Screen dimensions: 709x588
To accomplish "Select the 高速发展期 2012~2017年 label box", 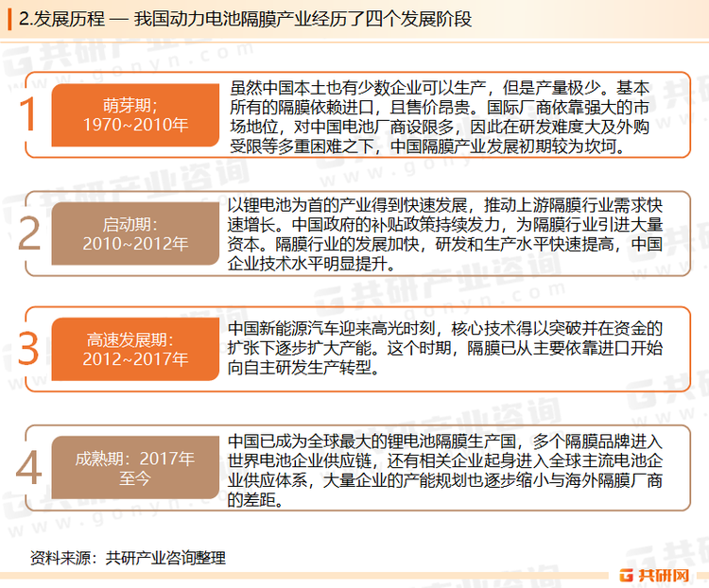I will click(135, 349).
